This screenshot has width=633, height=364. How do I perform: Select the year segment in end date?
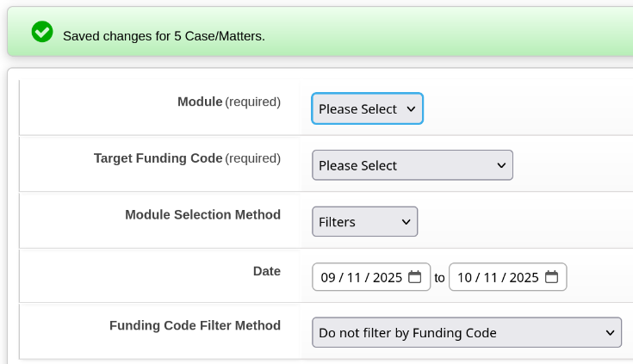(524, 277)
